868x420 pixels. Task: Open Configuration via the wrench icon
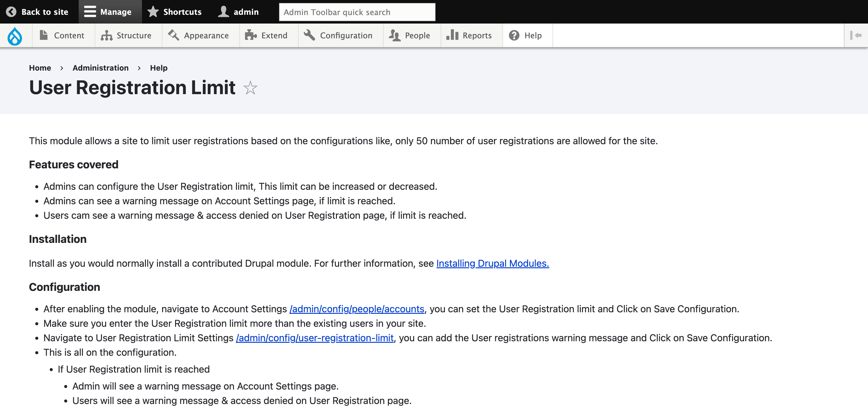(309, 35)
